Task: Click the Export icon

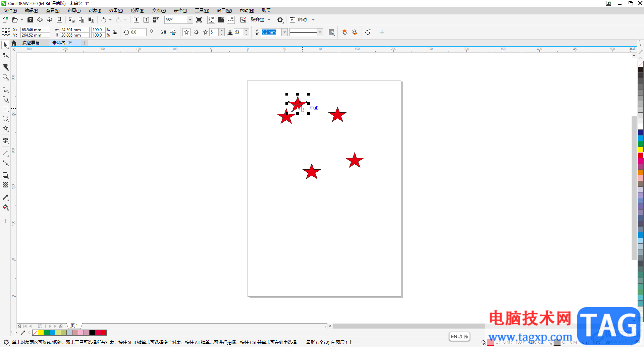Action: (146, 20)
